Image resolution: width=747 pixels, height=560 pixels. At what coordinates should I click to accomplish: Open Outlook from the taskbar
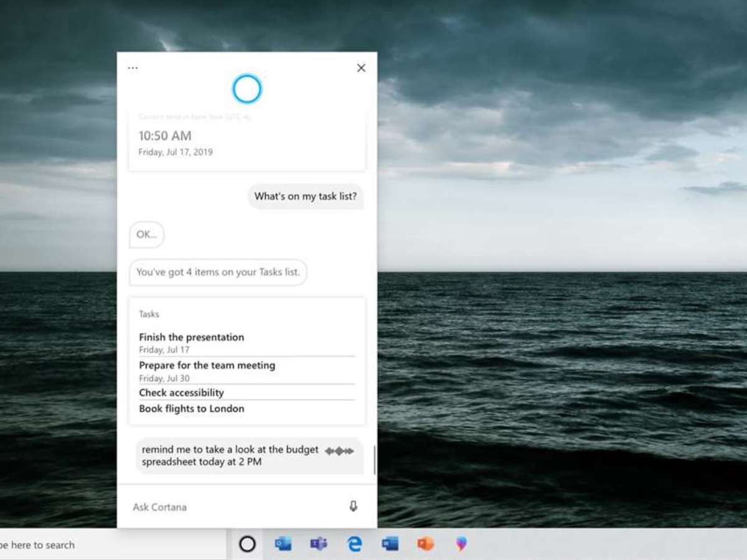283,544
